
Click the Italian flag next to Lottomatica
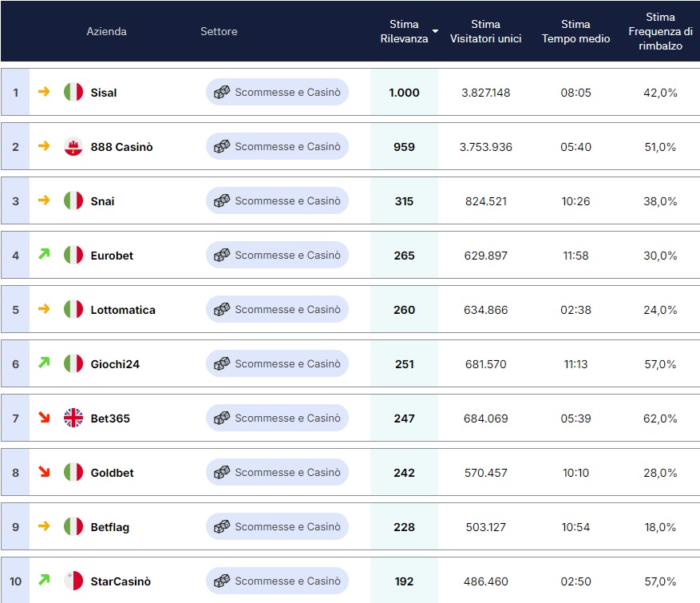click(73, 309)
